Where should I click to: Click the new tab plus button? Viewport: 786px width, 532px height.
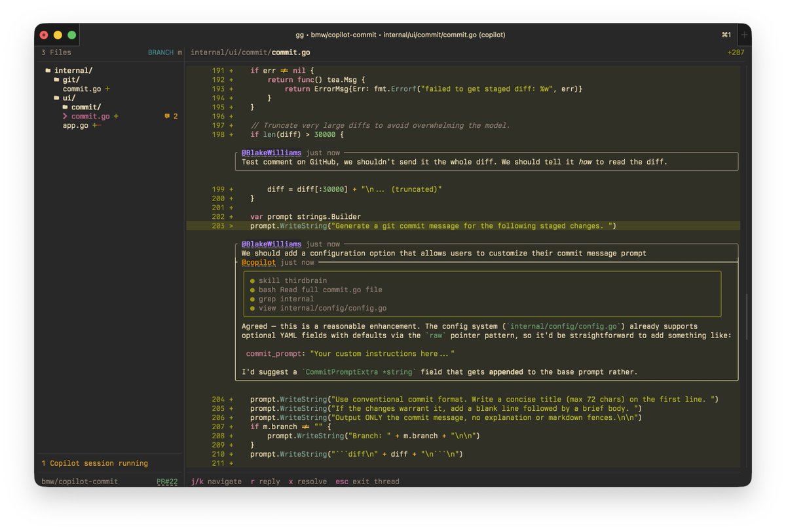pyautogui.click(x=744, y=35)
